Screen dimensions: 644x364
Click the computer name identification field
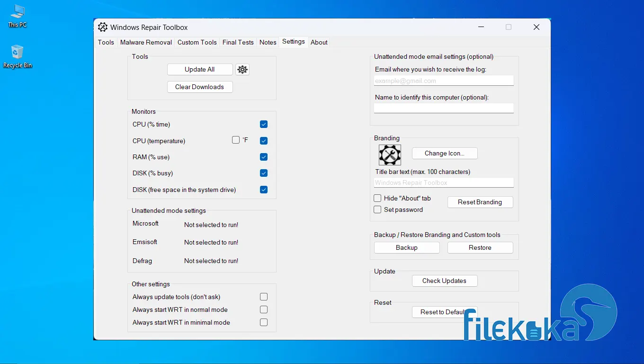coord(444,108)
